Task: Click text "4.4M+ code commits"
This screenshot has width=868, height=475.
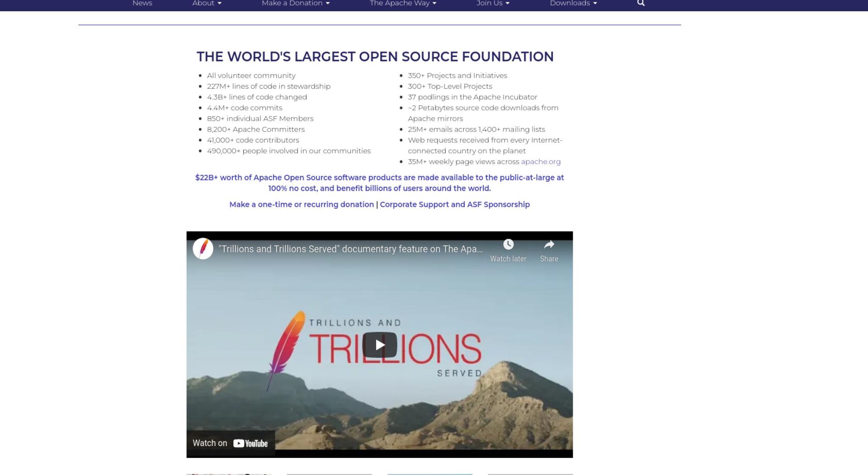Action: click(x=245, y=108)
